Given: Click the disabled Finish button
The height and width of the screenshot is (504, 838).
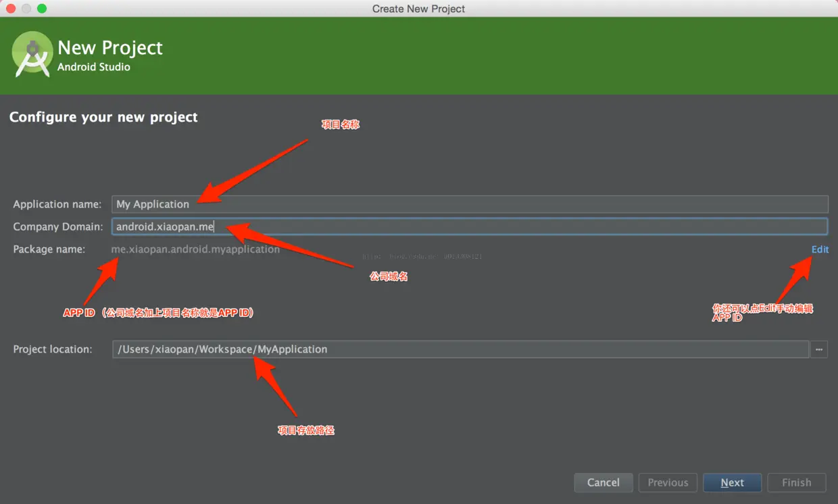Looking at the screenshot, I should click(796, 482).
